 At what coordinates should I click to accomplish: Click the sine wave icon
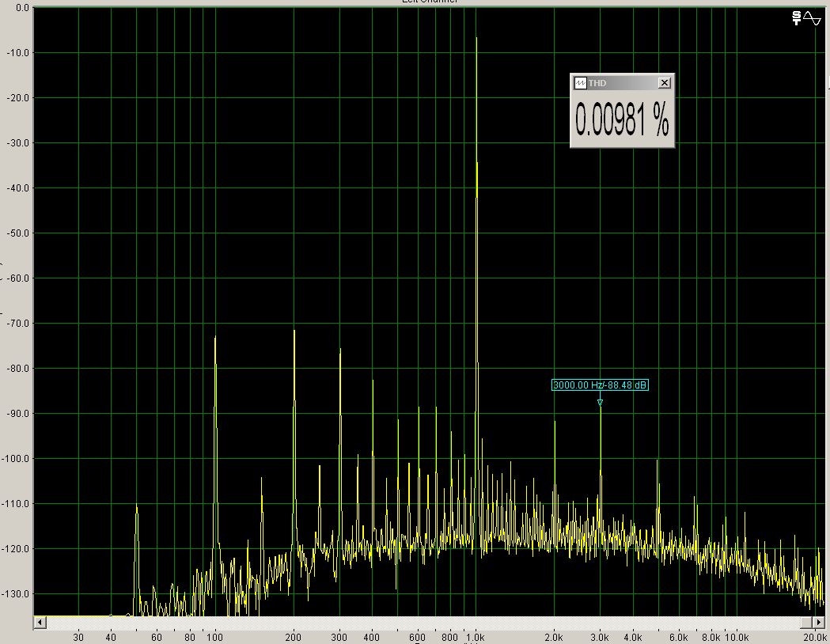(x=812, y=18)
